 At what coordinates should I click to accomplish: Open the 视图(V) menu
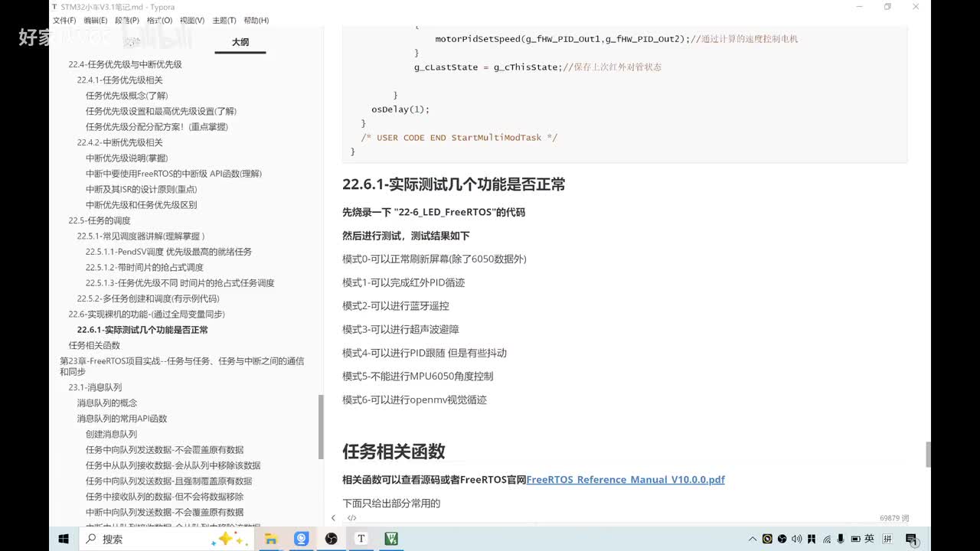(191, 21)
